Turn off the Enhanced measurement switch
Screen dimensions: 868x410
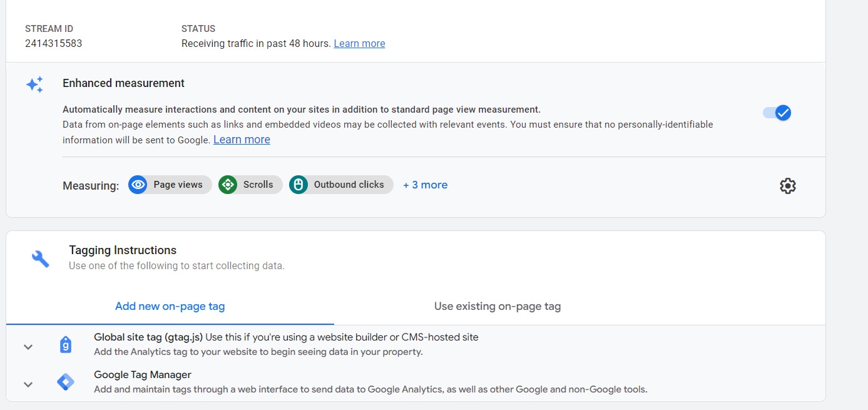point(777,113)
